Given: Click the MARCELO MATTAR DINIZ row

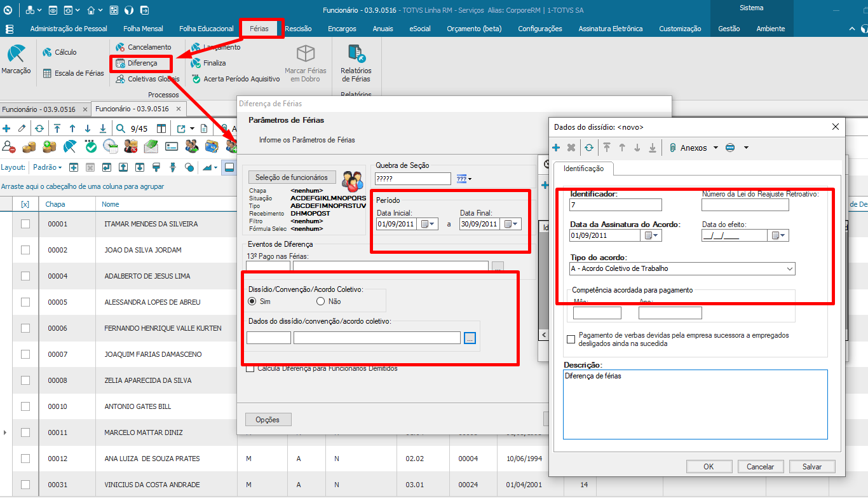Looking at the screenshot, I should pos(143,432).
